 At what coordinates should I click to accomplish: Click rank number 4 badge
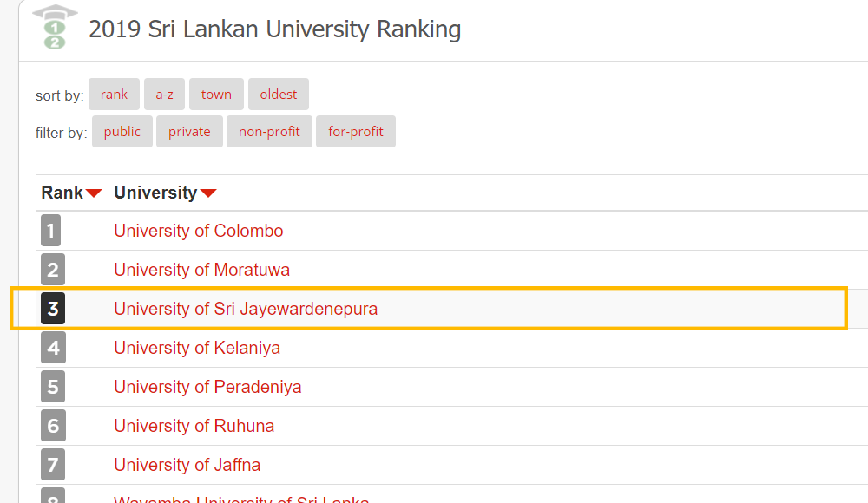click(x=52, y=348)
